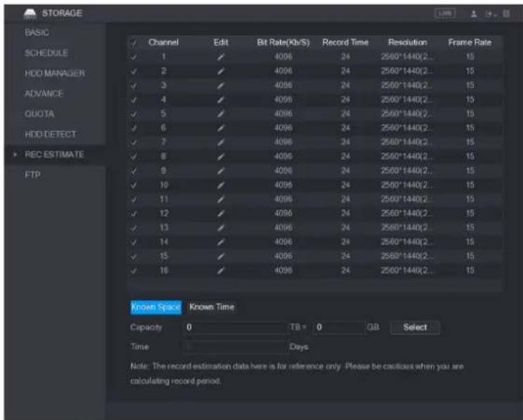Click the Channel column header

pyautogui.click(x=164, y=43)
